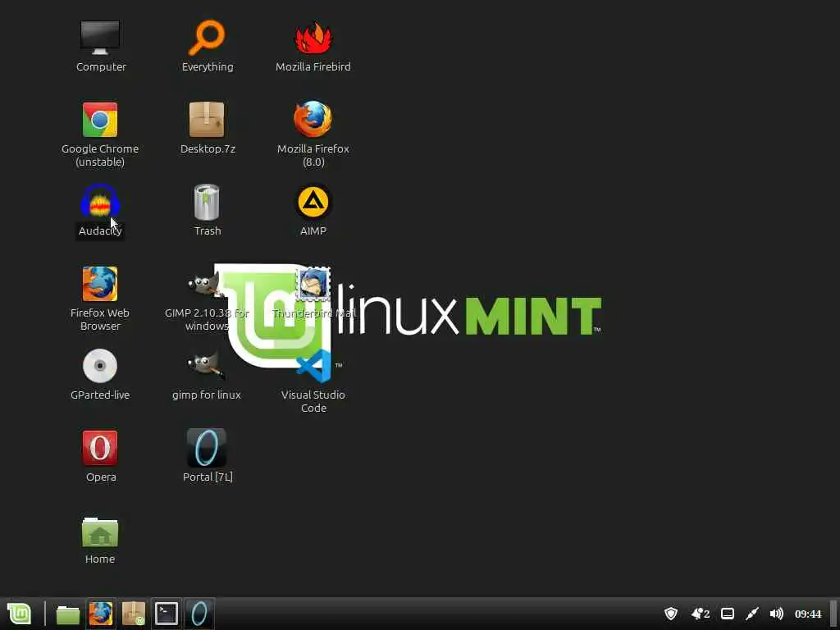Select the gimp for linux shortcut
Image resolution: width=840 pixels, height=630 pixels.
click(207, 366)
